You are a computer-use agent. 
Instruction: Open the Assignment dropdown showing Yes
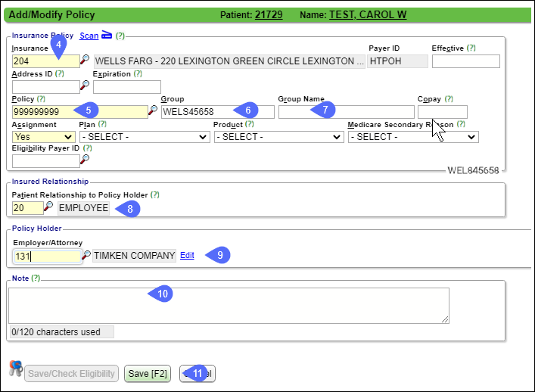(44, 137)
